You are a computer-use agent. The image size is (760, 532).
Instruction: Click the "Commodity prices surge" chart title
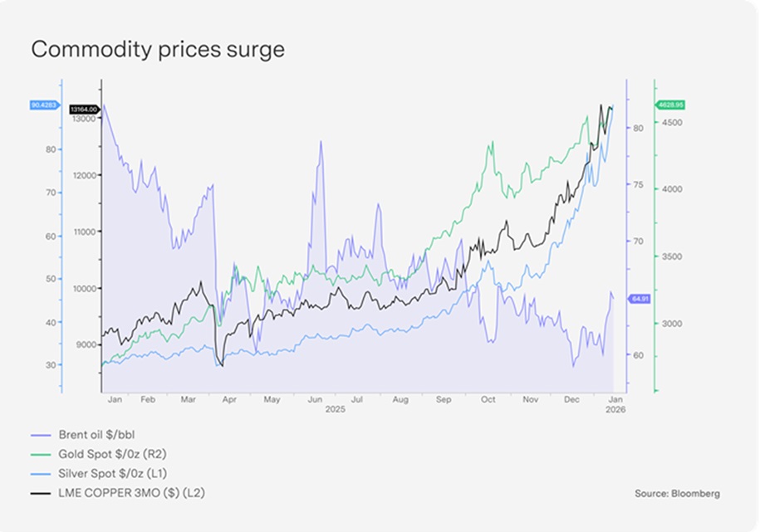[158, 50]
